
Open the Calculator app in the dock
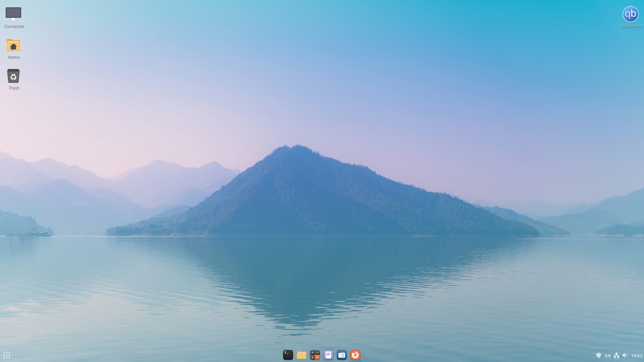coord(315,355)
